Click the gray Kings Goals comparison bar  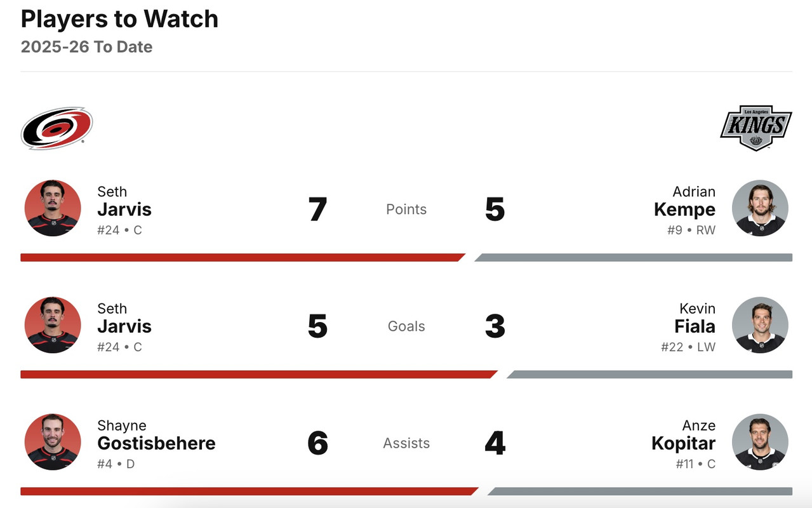tap(650, 375)
